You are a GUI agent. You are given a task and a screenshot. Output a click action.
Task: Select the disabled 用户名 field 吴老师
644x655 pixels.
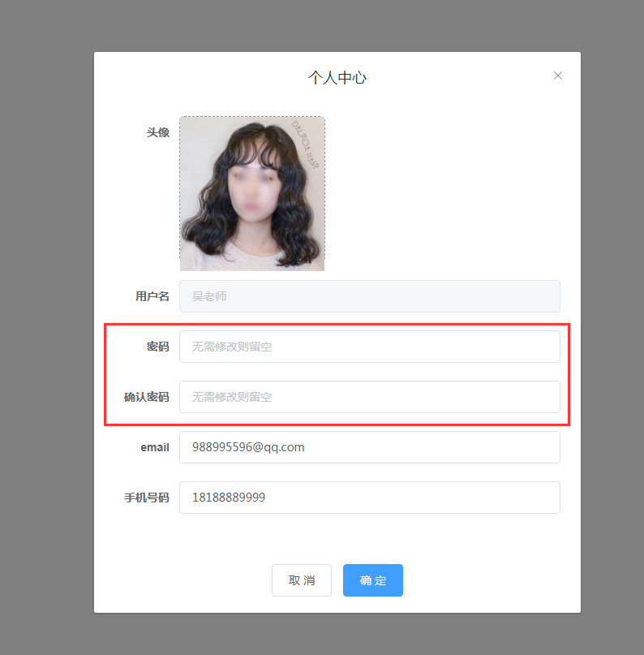click(x=370, y=296)
